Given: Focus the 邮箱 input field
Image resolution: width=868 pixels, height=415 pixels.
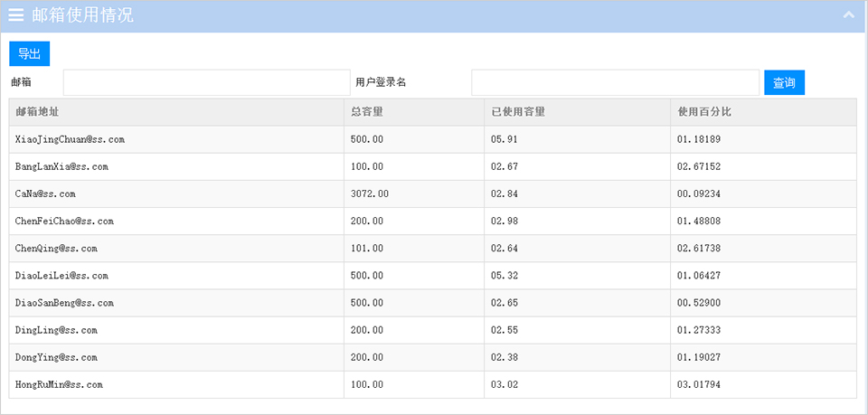Looking at the screenshot, I should click(x=207, y=82).
